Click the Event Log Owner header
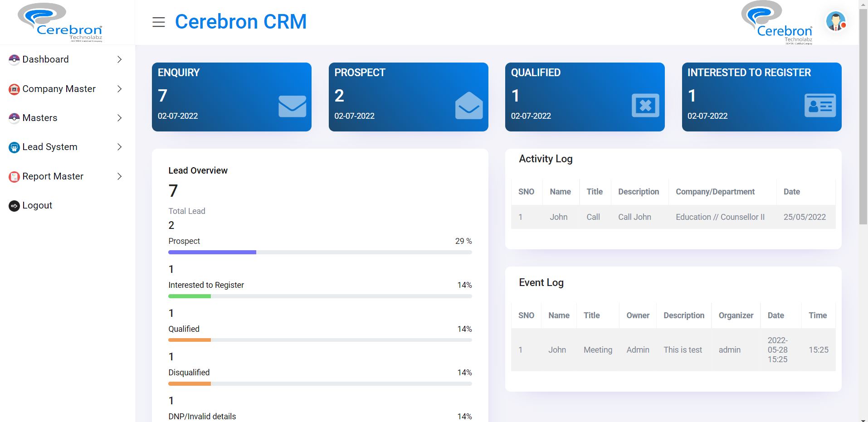This screenshot has height=422, width=868. tap(638, 315)
